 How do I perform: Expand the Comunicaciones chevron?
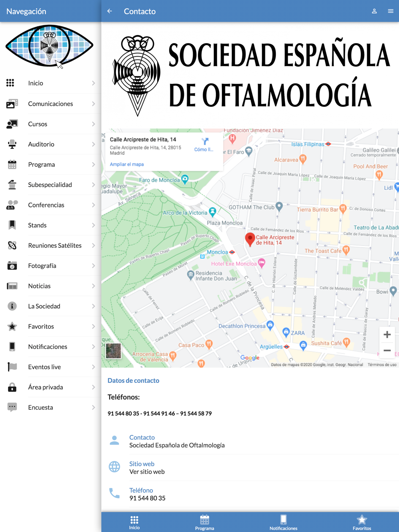93,104
